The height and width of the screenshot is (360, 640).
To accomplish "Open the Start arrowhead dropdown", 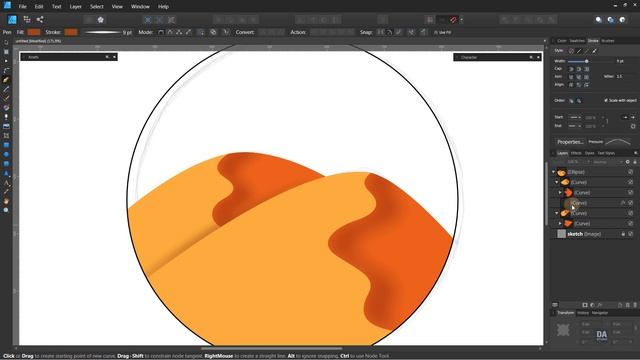I will pos(575,118).
